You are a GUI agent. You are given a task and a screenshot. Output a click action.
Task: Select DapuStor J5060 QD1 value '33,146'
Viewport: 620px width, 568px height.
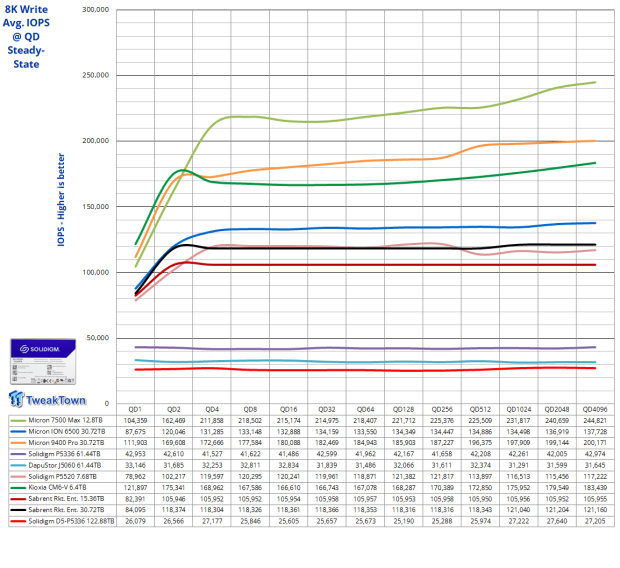pyautogui.click(x=135, y=465)
